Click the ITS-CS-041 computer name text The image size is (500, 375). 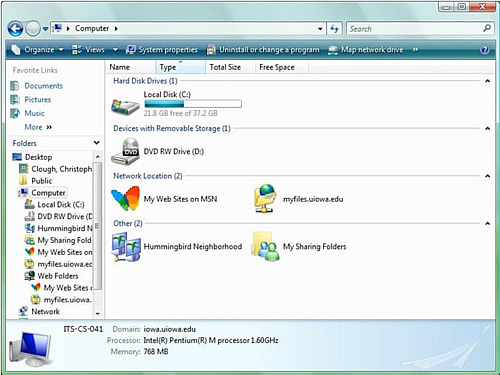click(x=83, y=329)
